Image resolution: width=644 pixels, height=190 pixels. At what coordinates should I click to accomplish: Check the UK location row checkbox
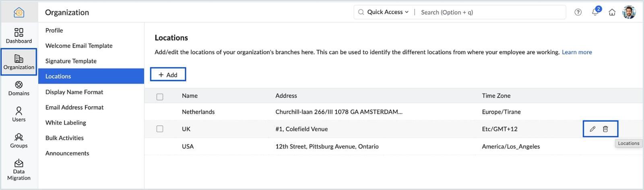tap(160, 129)
